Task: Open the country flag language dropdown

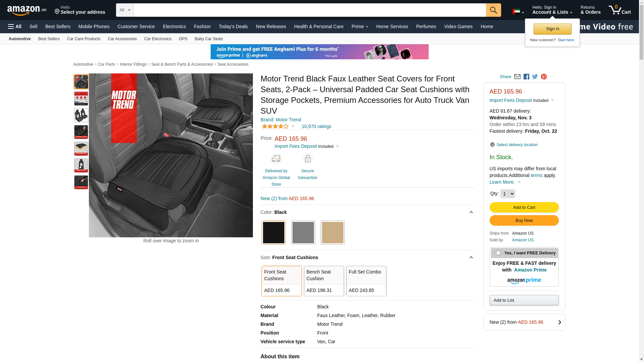Action: coord(518,12)
